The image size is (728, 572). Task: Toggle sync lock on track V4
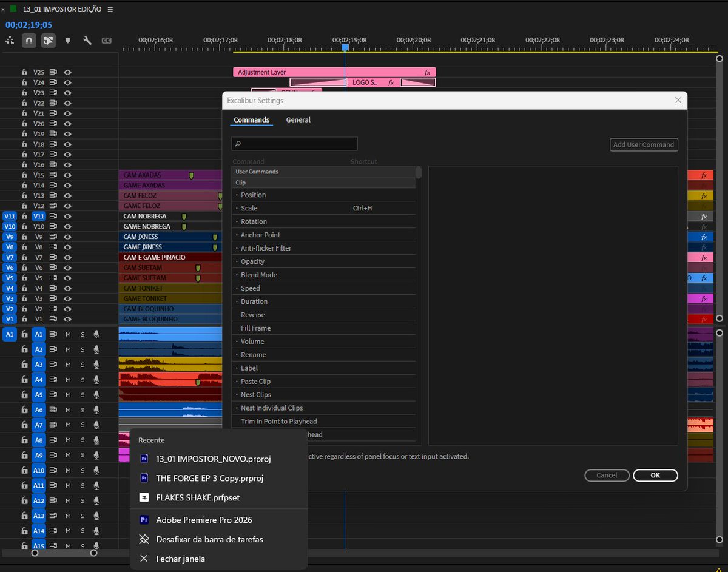[53, 288]
